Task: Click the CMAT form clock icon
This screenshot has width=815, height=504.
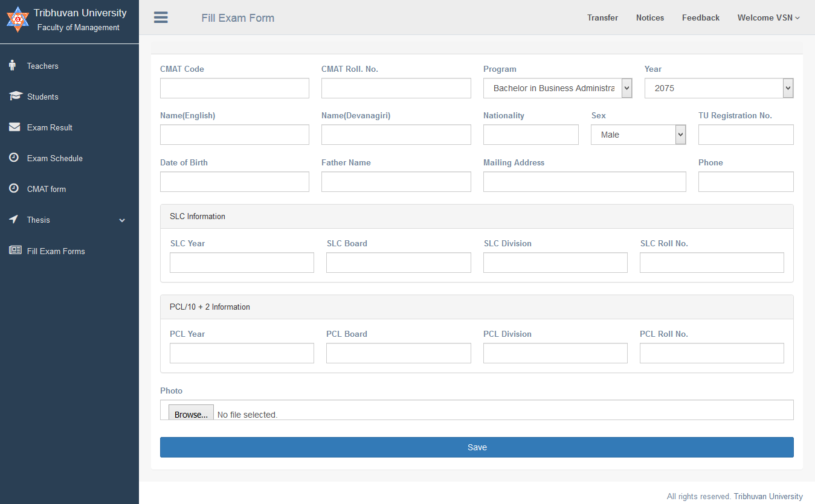Action: (14, 188)
